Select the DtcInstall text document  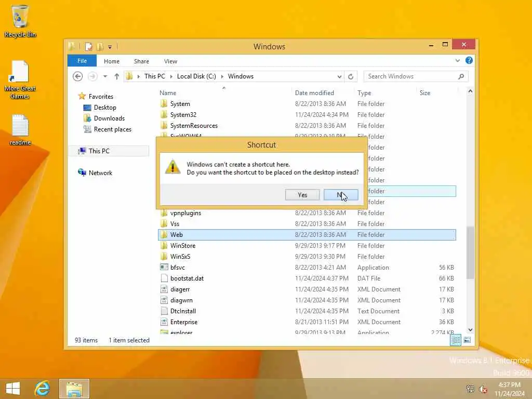click(183, 311)
